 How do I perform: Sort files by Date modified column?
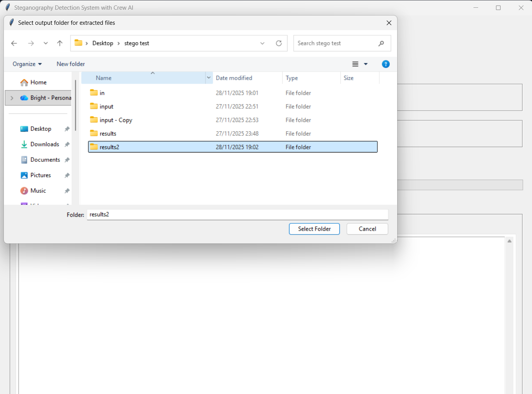pyautogui.click(x=234, y=78)
